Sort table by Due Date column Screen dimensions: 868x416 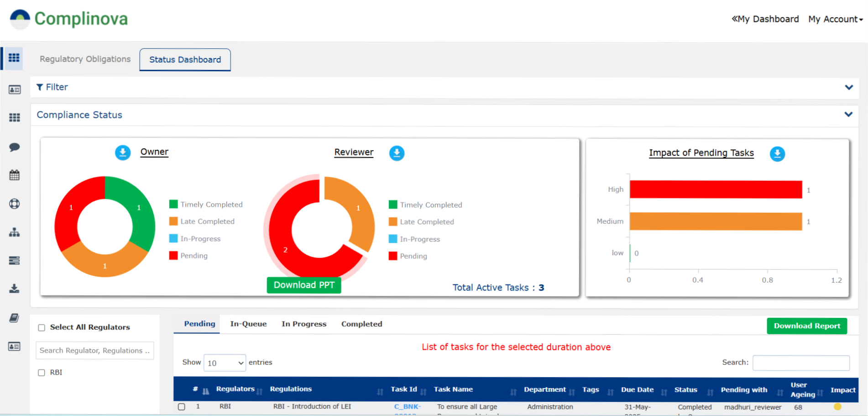(x=664, y=392)
